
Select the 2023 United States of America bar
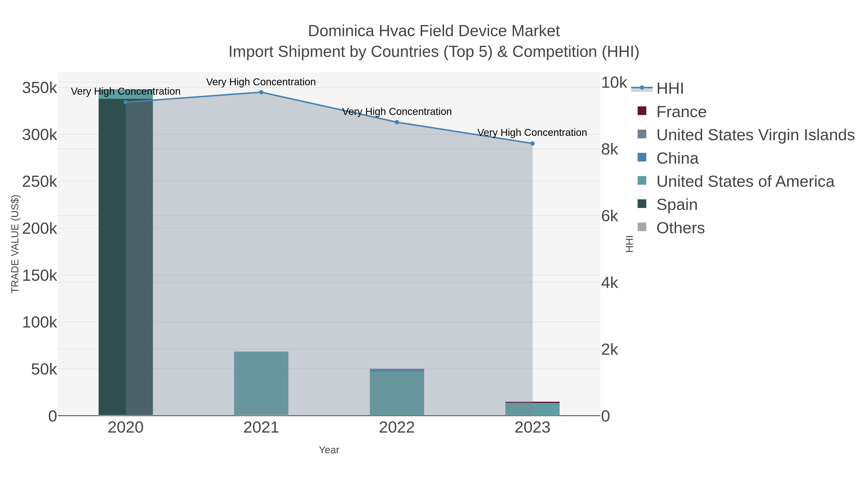coord(532,409)
